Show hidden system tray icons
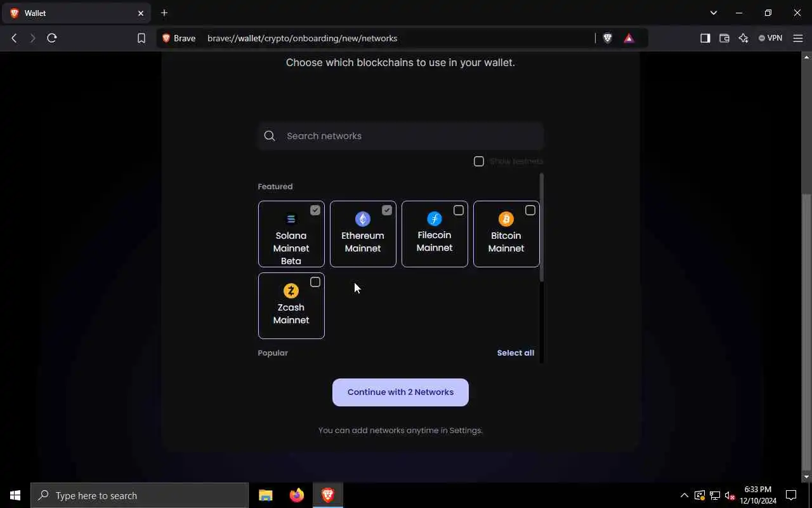Viewport: 812px width, 508px height. tap(684, 495)
